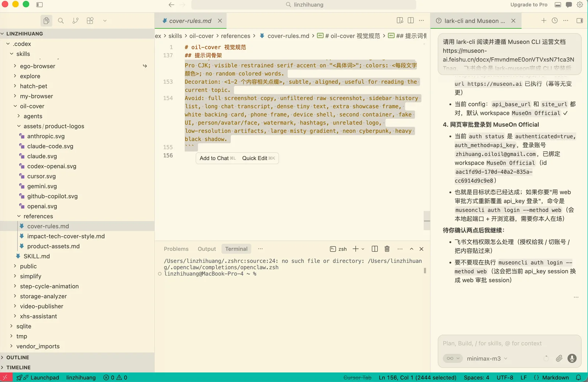Open impact-tech-cover-style.md file

[x=66, y=236]
